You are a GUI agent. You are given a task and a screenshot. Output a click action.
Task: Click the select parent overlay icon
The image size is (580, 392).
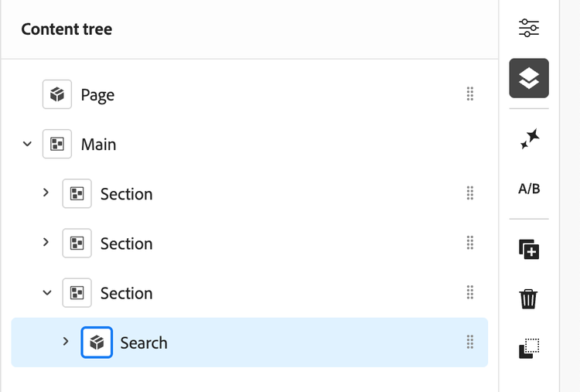[x=529, y=348]
